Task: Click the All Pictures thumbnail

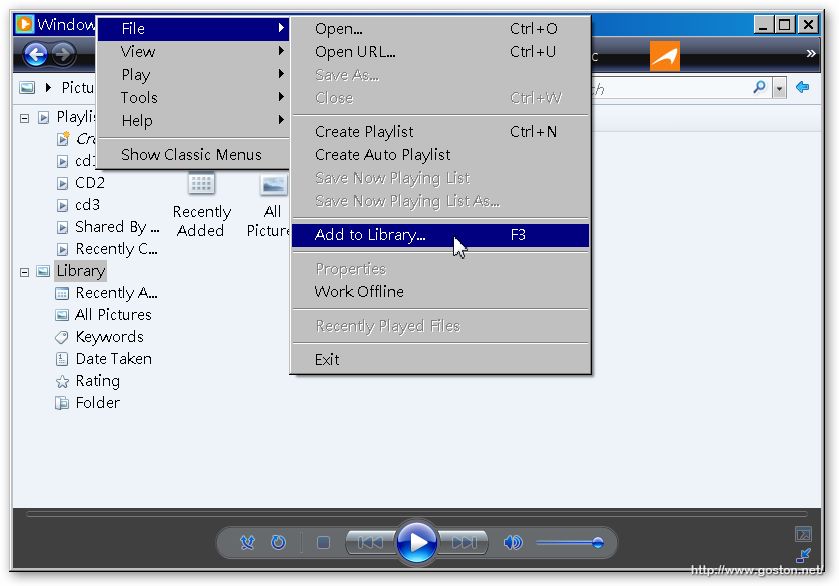Action: [x=273, y=185]
